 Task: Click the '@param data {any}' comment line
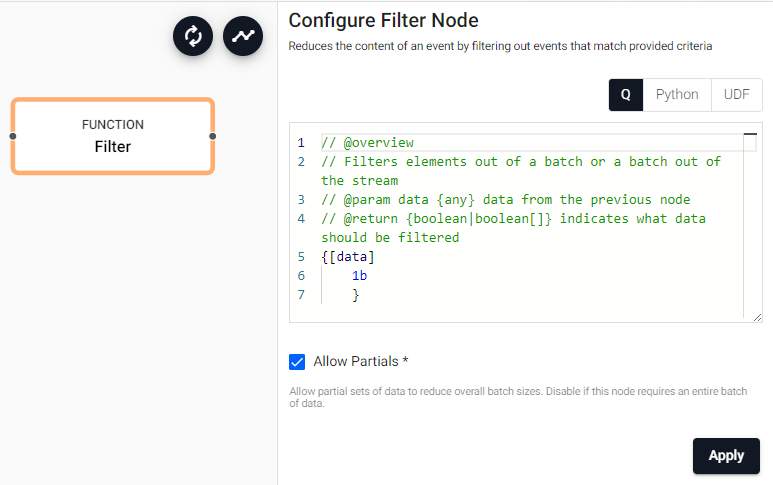(506, 200)
